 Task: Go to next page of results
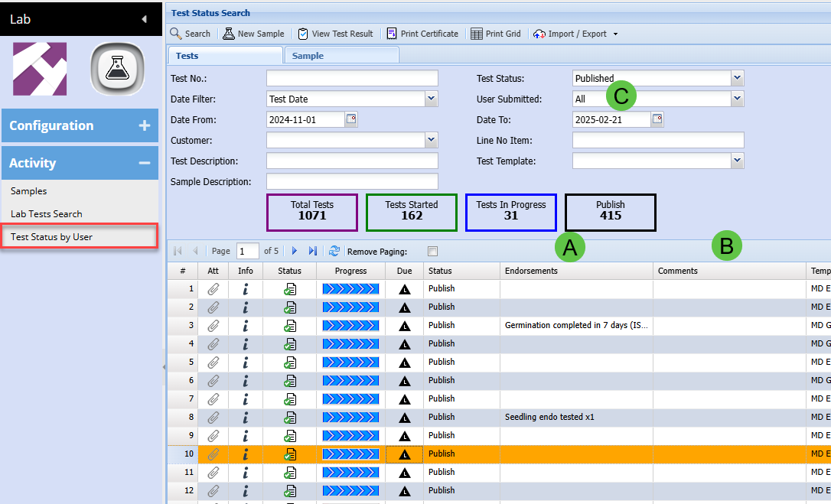click(x=295, y=251)
